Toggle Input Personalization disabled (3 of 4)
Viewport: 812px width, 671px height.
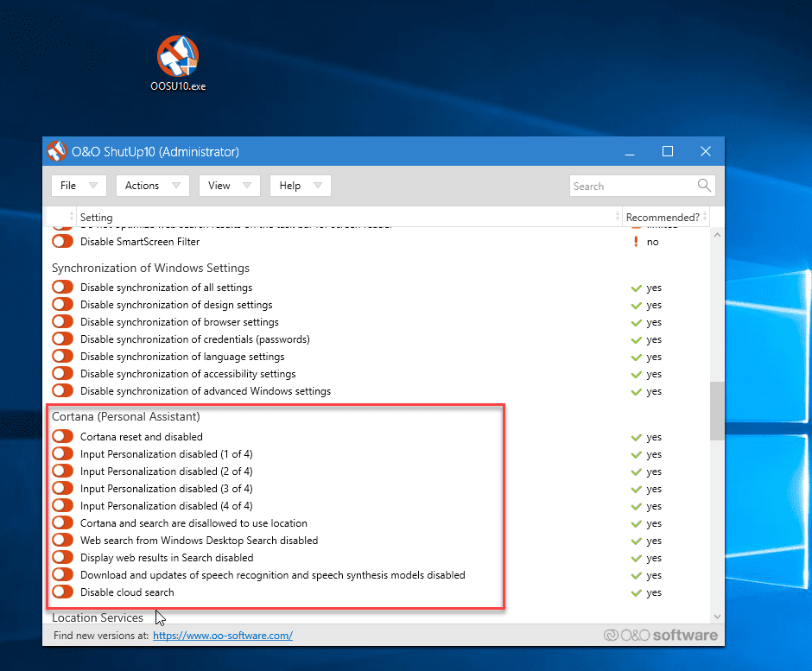pyautogui.click(x=63, y=488)
